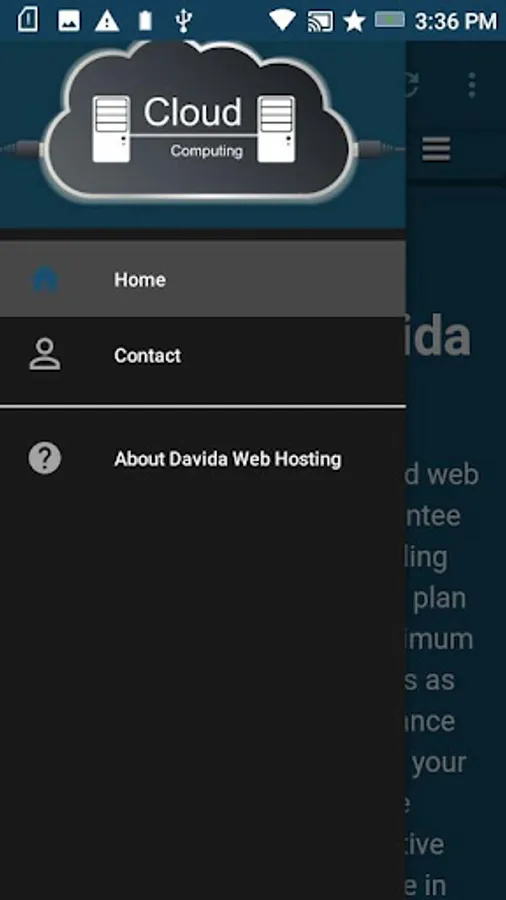Tap the Wi-Fi status icon
The image size is (506, 900).
(282, 21)
